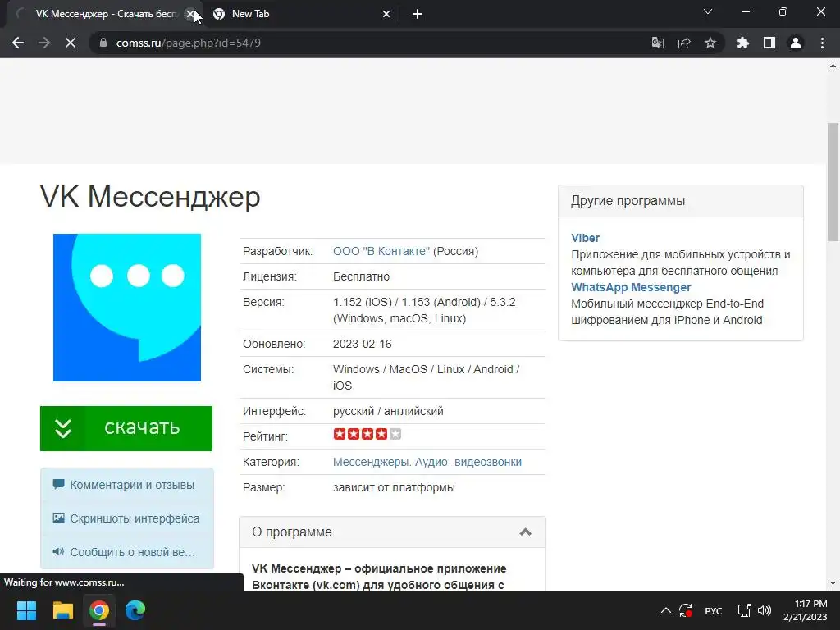Screen dimensions: 840x630
Task: Click the megaphone icon beside Сообщить
Action: pyautogui.click(x=58, y=551)
